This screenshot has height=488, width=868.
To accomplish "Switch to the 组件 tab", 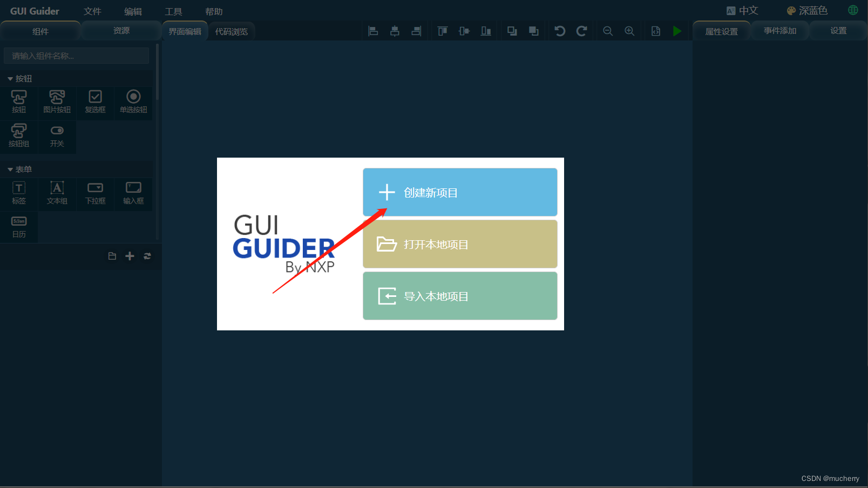I will click(x=40, y=31).
